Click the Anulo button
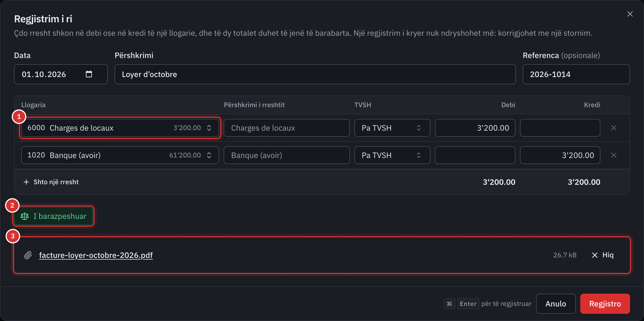 click(556, 304)
